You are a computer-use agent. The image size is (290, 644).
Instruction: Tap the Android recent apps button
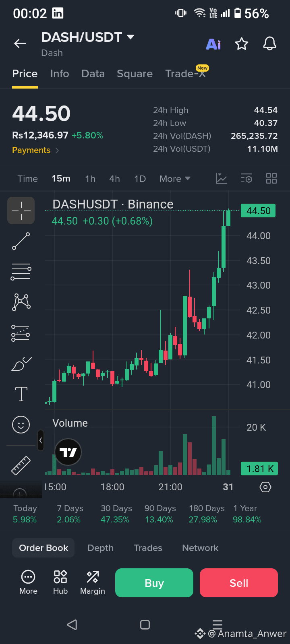(x=217, y=624)
